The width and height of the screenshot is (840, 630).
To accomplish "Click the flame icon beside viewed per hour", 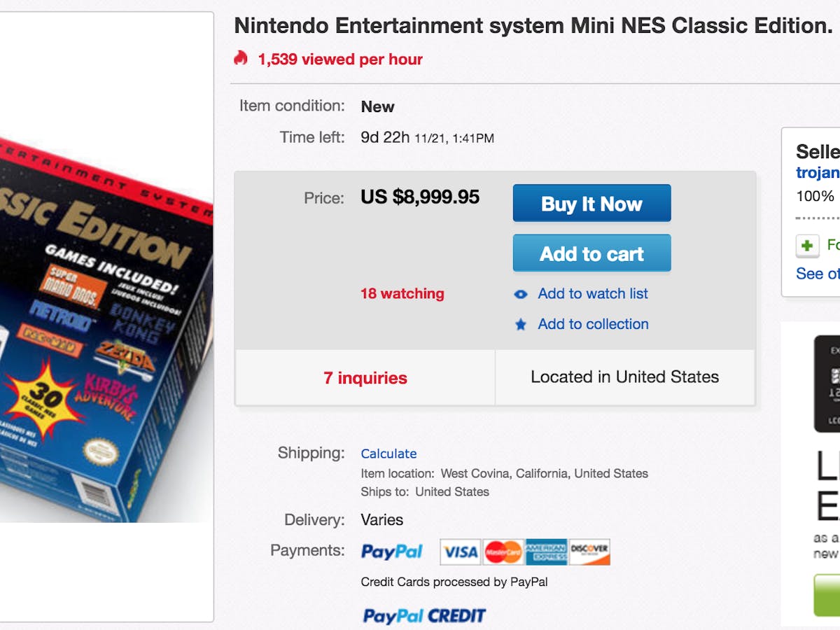I will 241,58.
